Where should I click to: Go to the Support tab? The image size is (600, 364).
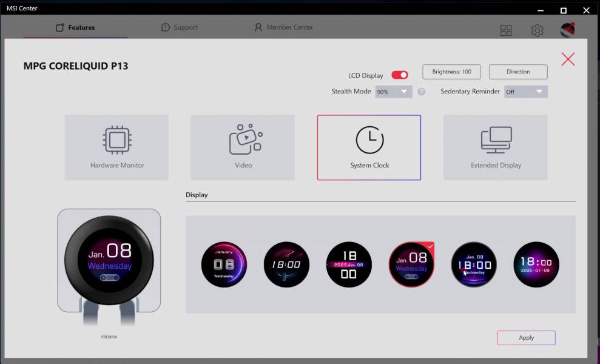point(179,27)
